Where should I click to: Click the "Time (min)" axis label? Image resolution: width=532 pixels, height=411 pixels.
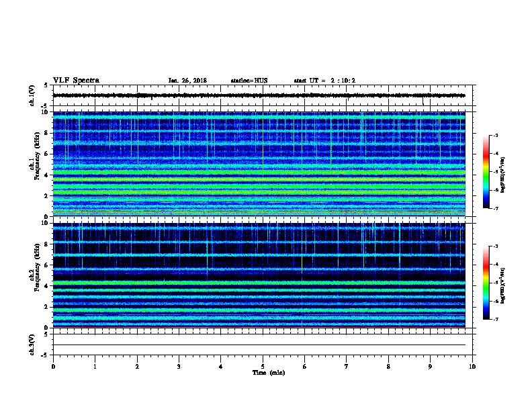pyautogui.click(x=269, y=373)
